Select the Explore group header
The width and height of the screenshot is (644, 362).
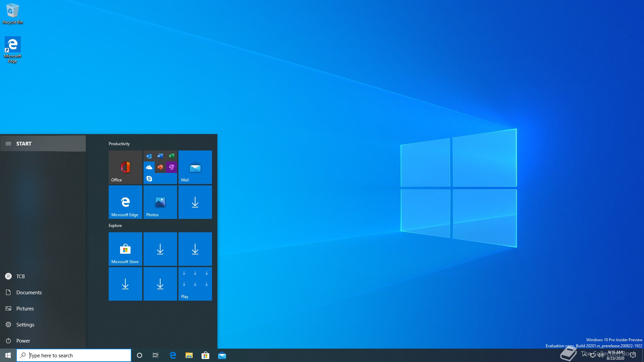[x=115, y=226]
